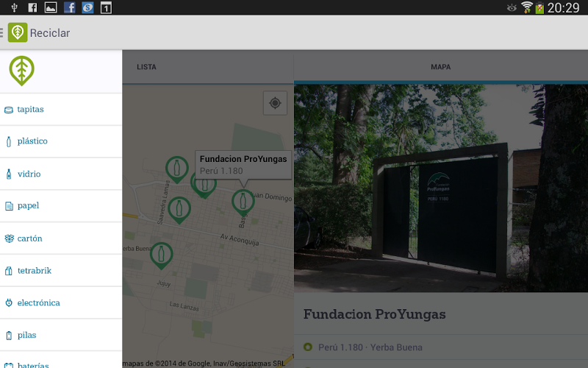Tap the green location marker beside address

click(x=308, y=347)
